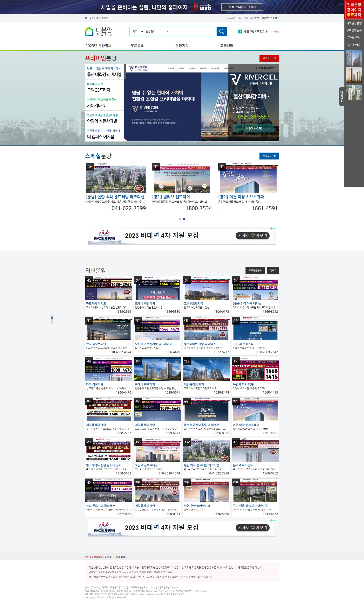Open 고촌센트럴자이 listing

coord(206,295)
